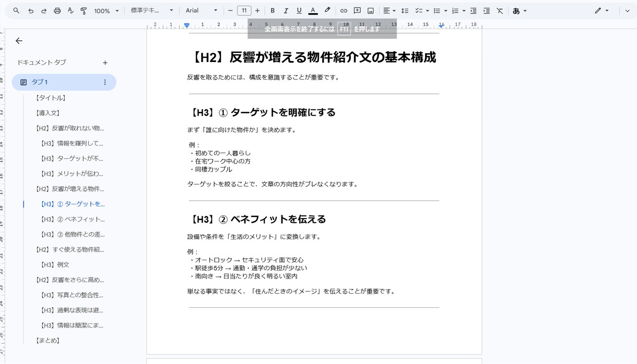Add a new document tab
Screen dimensions: 637x364
tap(105, 63)
